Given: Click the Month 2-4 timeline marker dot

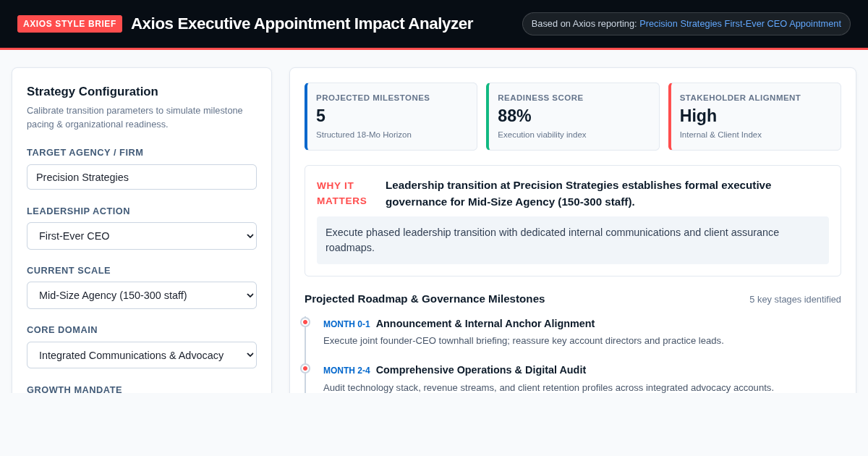Looking at the screenshot, I should pyautogui.click(x=305, y=368).
